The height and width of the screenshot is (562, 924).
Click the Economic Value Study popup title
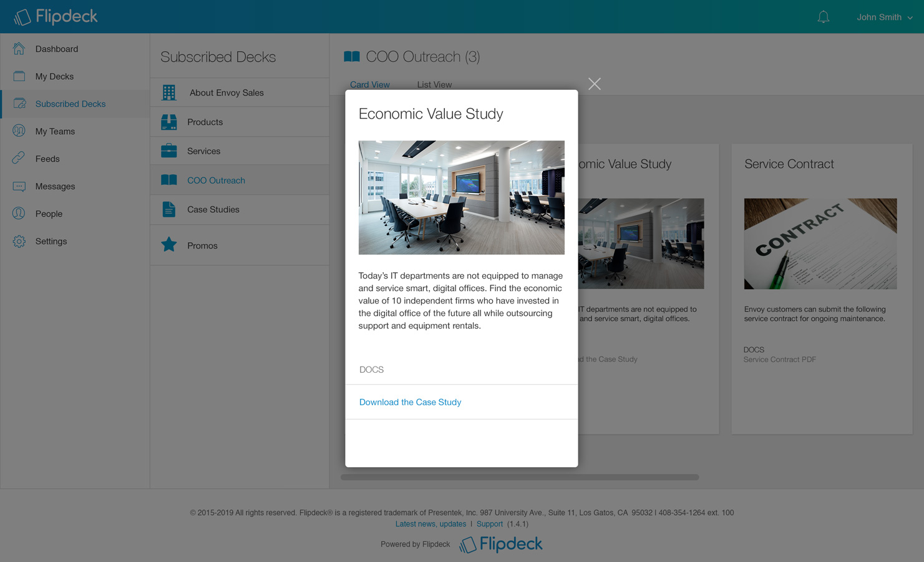coord(431,114)
